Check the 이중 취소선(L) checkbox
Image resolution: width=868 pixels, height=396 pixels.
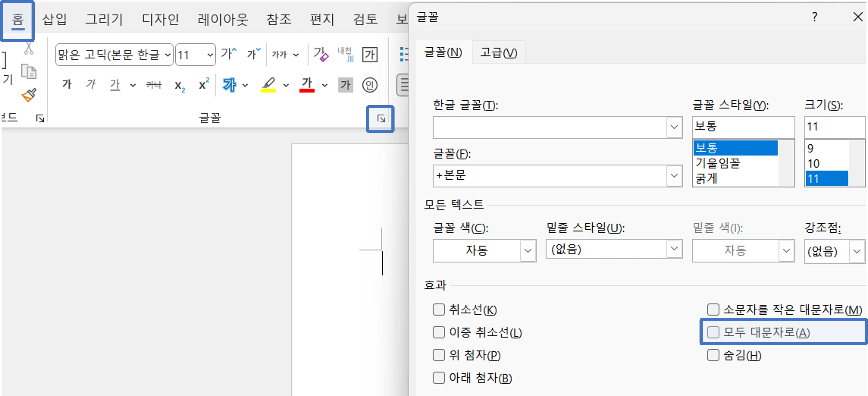coord(439,332)
